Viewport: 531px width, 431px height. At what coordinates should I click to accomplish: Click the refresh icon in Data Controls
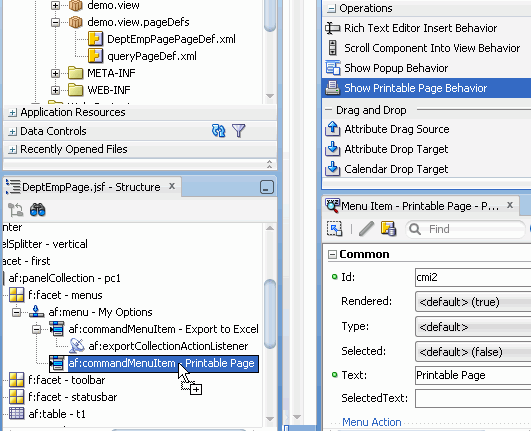click(218, 131)
